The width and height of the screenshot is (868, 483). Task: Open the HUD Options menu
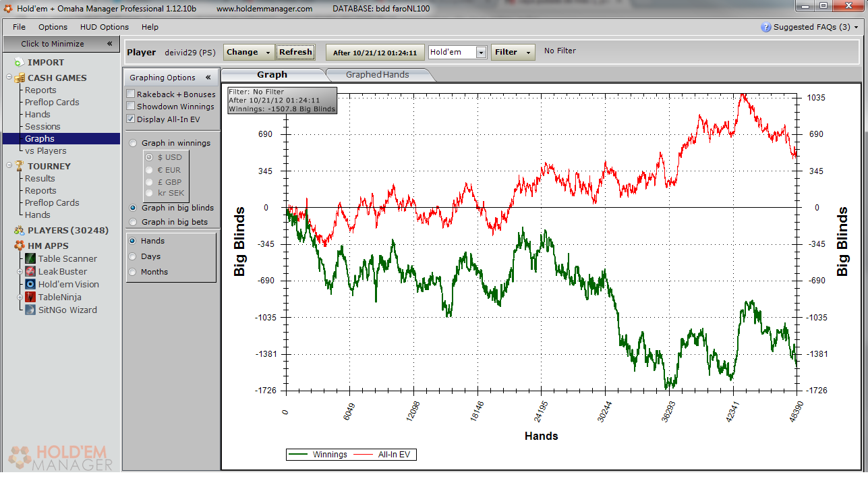point(105,27)
